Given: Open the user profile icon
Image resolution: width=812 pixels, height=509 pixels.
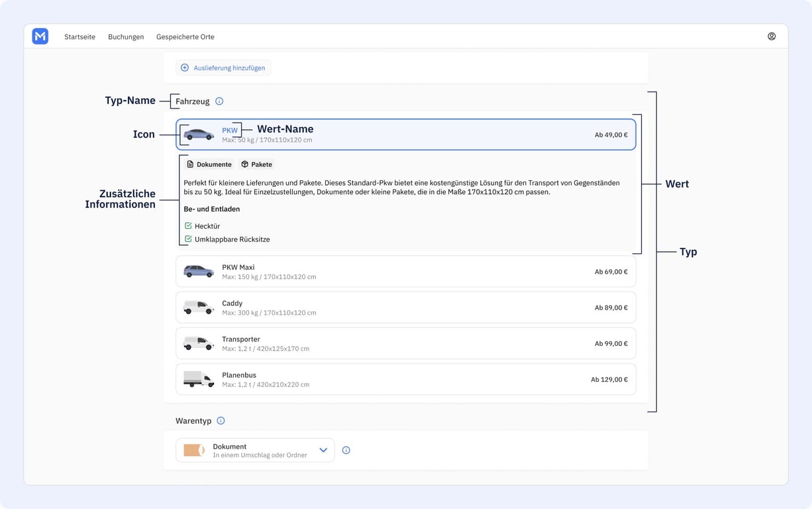Looking at the screenshot, I should pos(772,36).
